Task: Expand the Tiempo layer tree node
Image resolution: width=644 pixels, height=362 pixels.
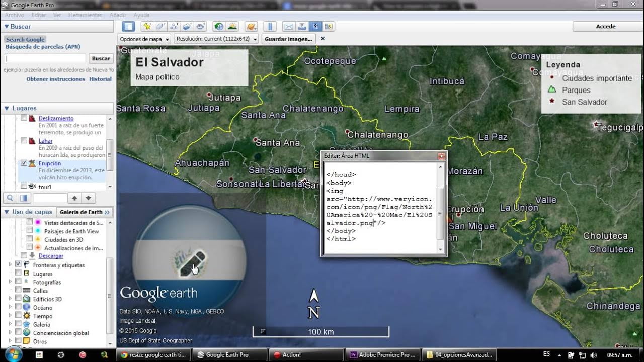Action: click(x=11, y=316)
